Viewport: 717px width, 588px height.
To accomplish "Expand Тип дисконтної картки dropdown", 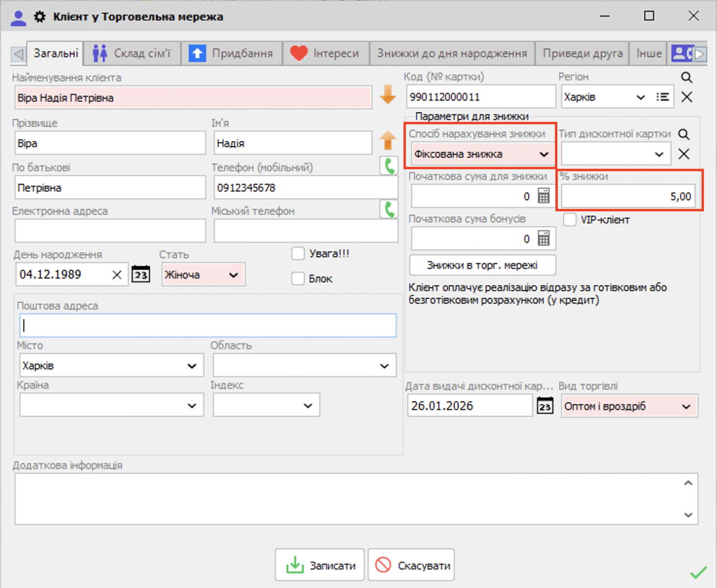I will (x=659, y=154).
